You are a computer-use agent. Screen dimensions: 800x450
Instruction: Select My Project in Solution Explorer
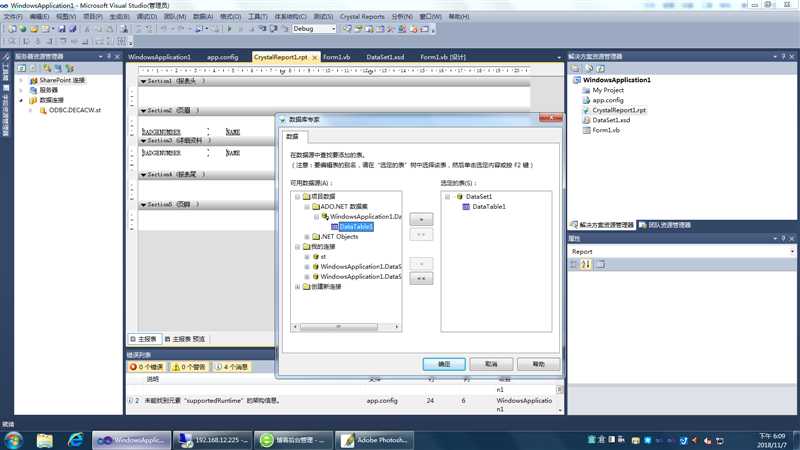[x=607, y=90]
